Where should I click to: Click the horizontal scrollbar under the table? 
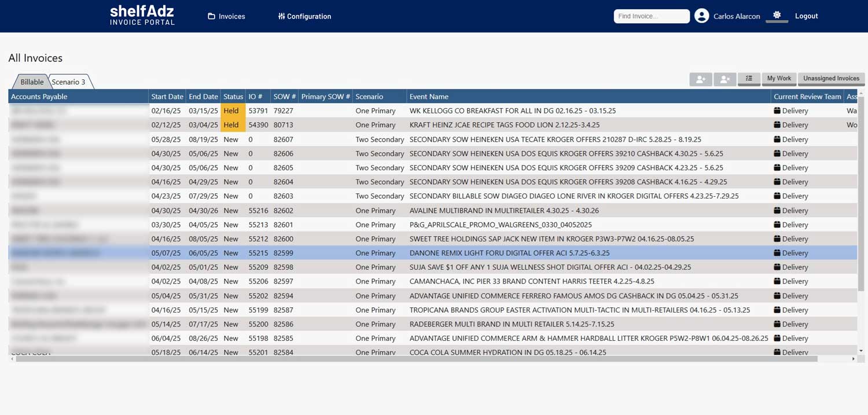[417, 359]
